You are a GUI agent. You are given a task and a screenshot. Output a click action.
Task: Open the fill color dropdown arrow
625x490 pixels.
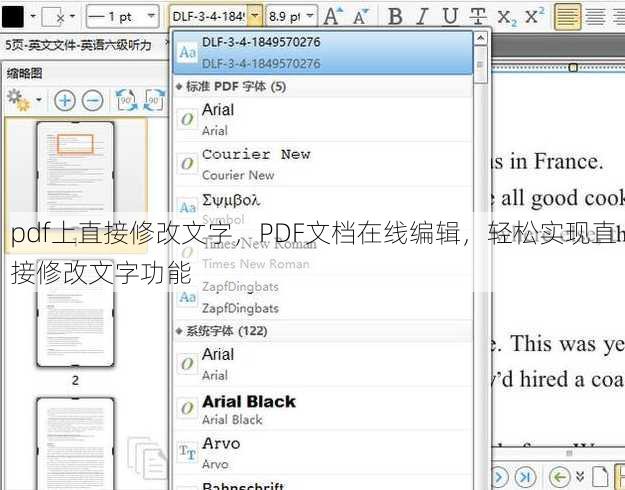(x=33, y=16)
